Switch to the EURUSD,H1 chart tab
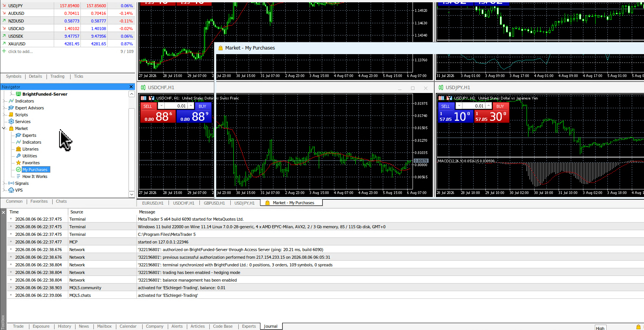This screenshot has height=330, width=644. point(153,203)
